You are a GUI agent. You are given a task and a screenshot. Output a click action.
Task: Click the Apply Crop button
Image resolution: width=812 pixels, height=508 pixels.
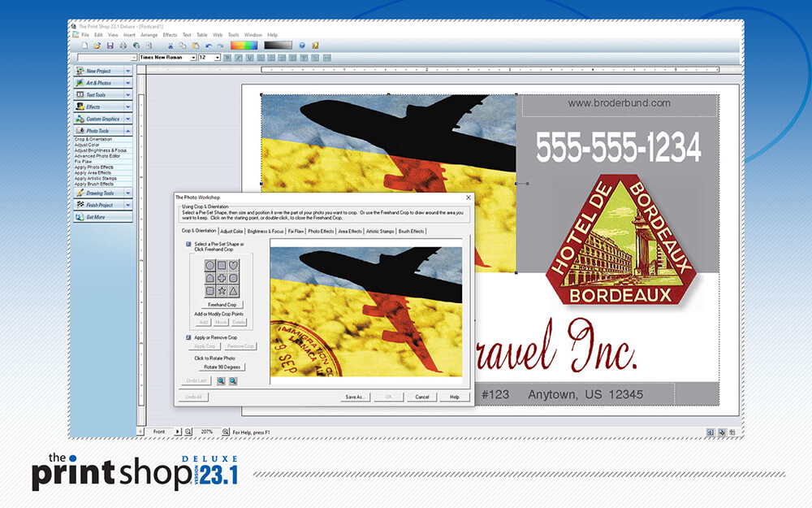tap(205, 346)
